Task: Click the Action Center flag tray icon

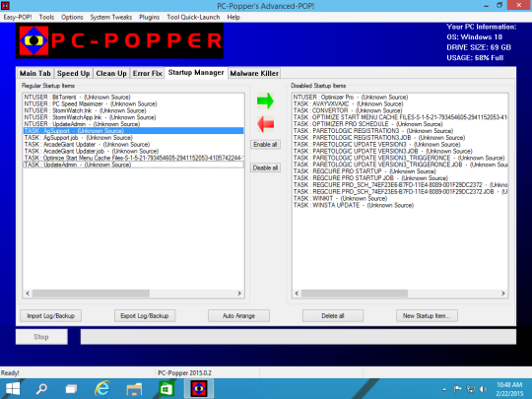Action: pyautogui.click(x=457, y=389)
